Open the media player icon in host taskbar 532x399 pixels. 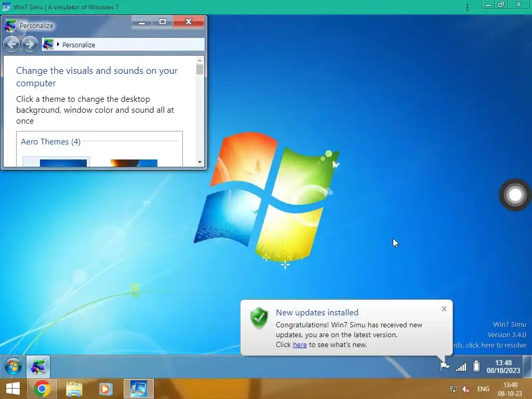[x=105, y=389]
